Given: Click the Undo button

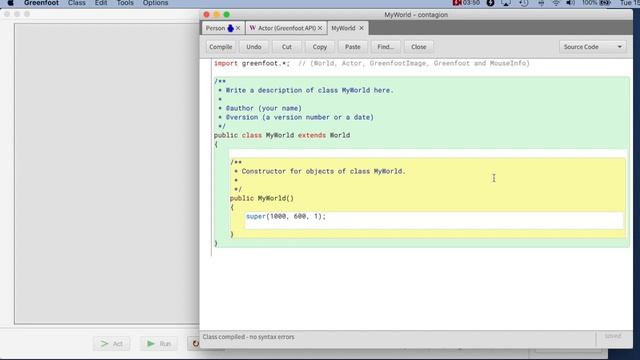Looking at the screenshot, I should tap(253, 47).
